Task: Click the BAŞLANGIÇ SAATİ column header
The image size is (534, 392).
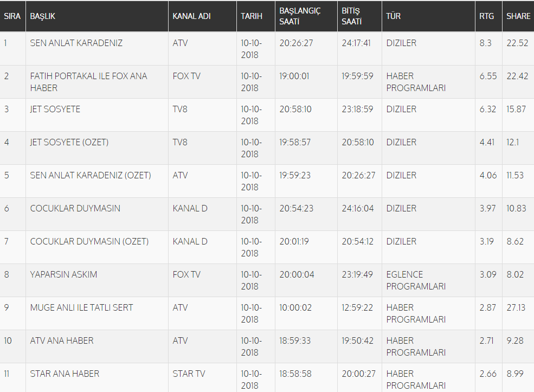Action: tap(300, 16)
